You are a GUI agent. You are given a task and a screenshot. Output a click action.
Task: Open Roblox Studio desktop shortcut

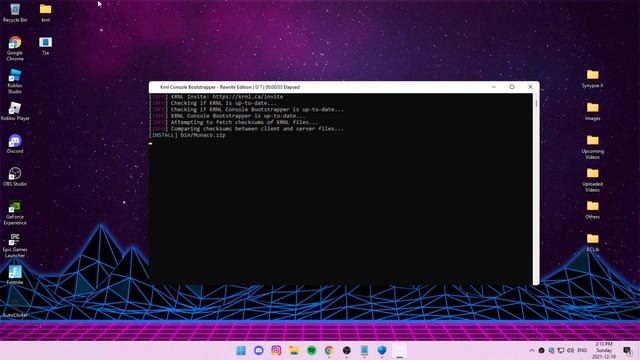click(15, 81)
